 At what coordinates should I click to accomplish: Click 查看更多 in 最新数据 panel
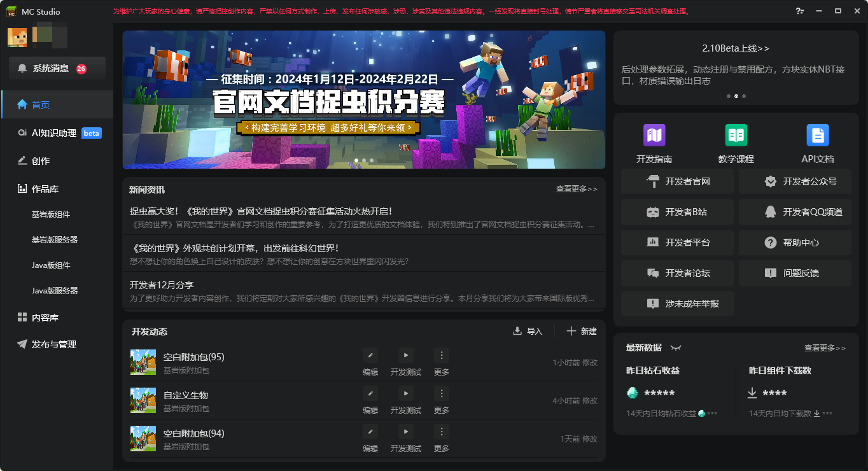pyautogui.click(x=825, y=348)
